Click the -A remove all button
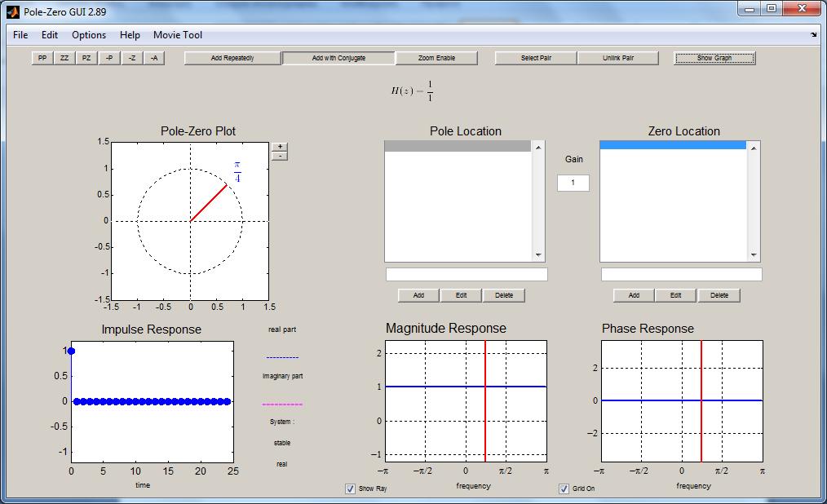 click(154, 58)
